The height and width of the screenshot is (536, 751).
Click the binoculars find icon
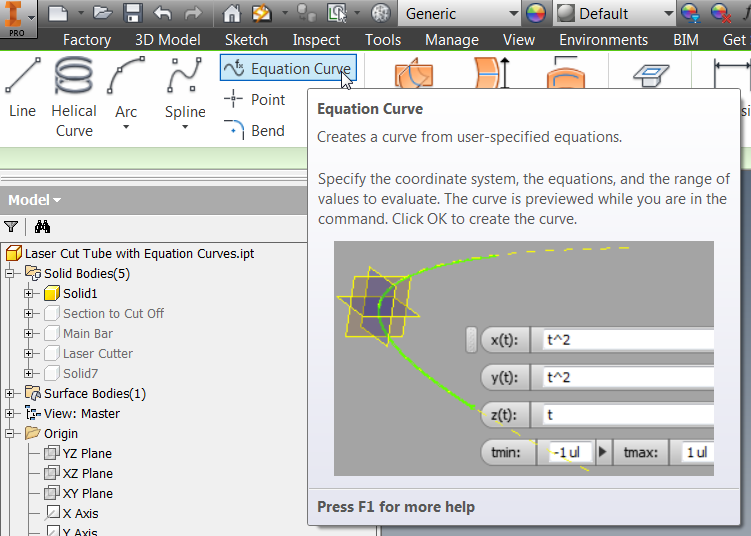pos(42,227)
